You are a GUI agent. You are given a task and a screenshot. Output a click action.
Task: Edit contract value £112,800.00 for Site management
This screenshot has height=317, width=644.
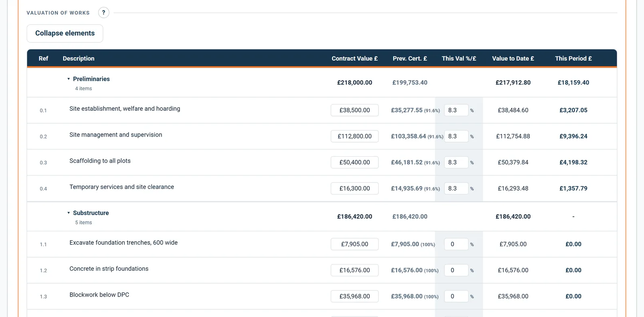355,136
